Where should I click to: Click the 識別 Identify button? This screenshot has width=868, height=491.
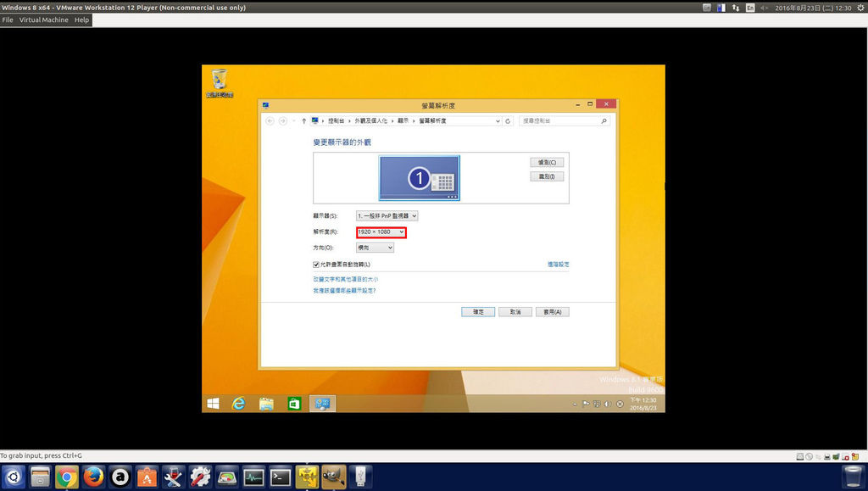tap(547, 176)
